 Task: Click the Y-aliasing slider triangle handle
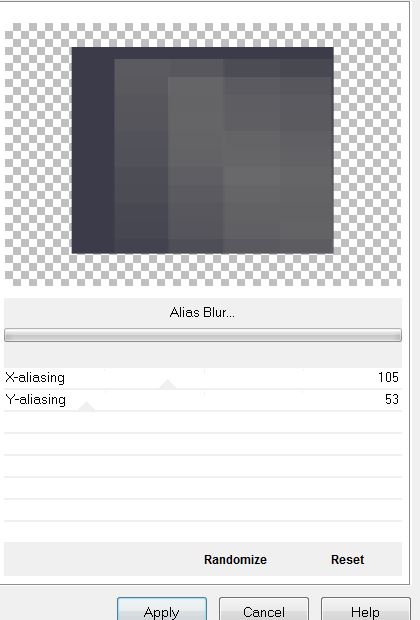click(x=86, y=406)
